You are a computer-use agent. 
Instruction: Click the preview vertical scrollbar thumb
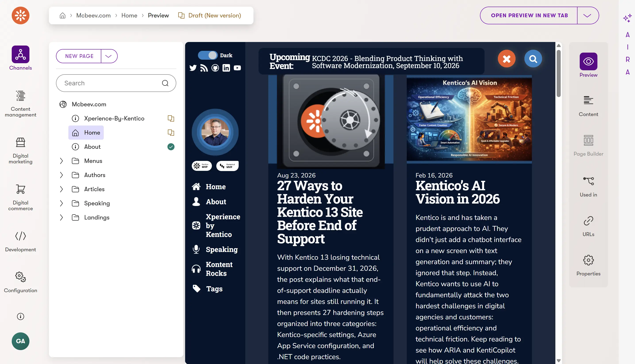coord(558,73)
